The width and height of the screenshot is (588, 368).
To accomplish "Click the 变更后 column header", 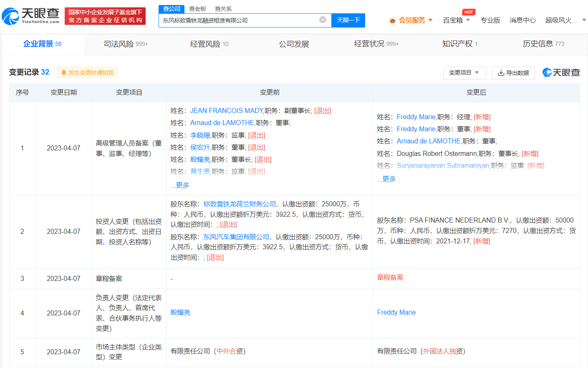I will coord(476,93).
